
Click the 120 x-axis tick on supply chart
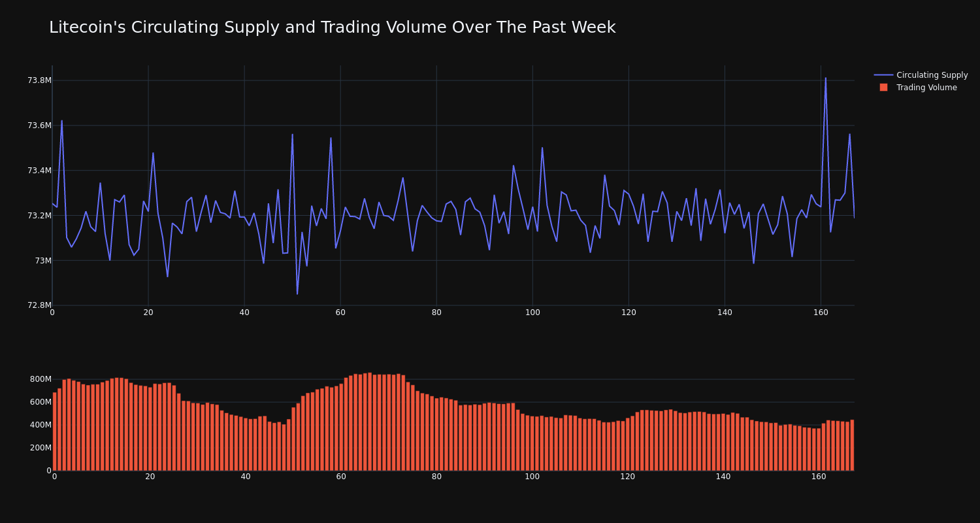coord(629,312)
